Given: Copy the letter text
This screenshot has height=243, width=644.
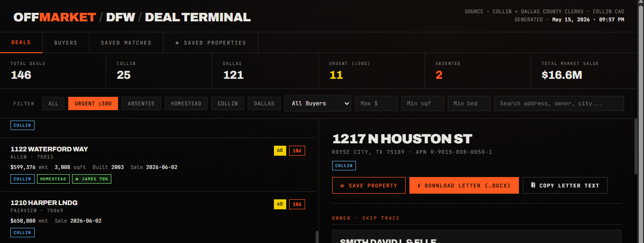Looking at the screenshot, I should pyautogui.click(x=565, y=186).
